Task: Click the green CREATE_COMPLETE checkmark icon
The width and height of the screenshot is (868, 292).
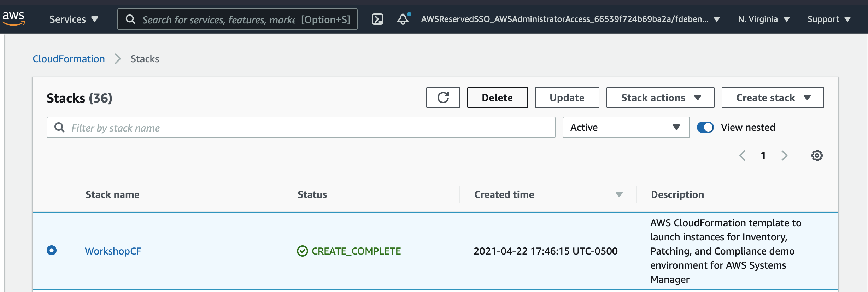Action: tap(302, 251)
